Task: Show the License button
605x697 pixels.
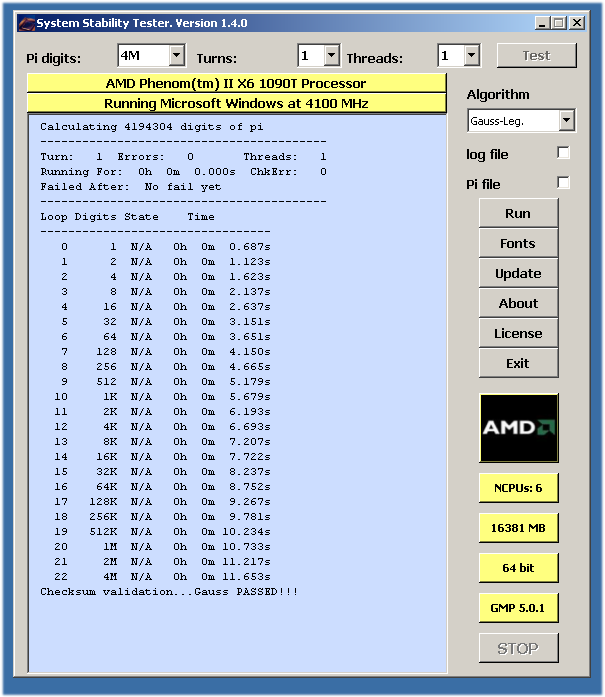Action: pos(518,333)
